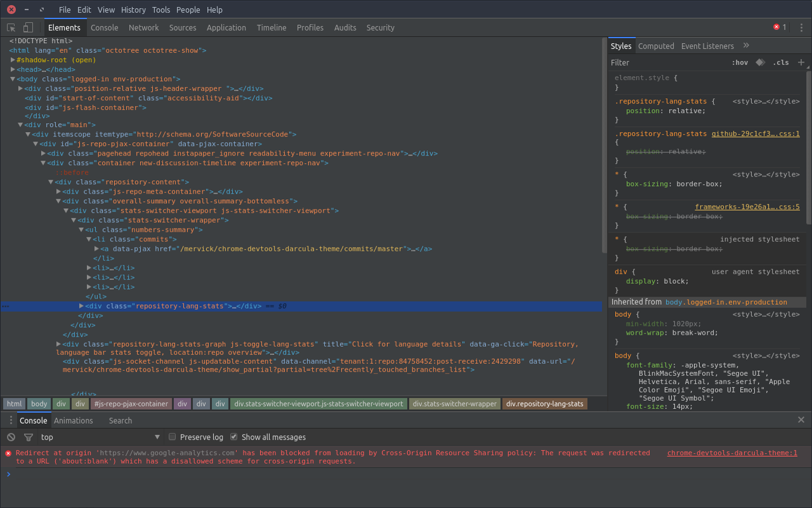812x508 pixels.
Task: Click the 'position: relative;' declaration under <style>
Action: [x=665, y=110]
